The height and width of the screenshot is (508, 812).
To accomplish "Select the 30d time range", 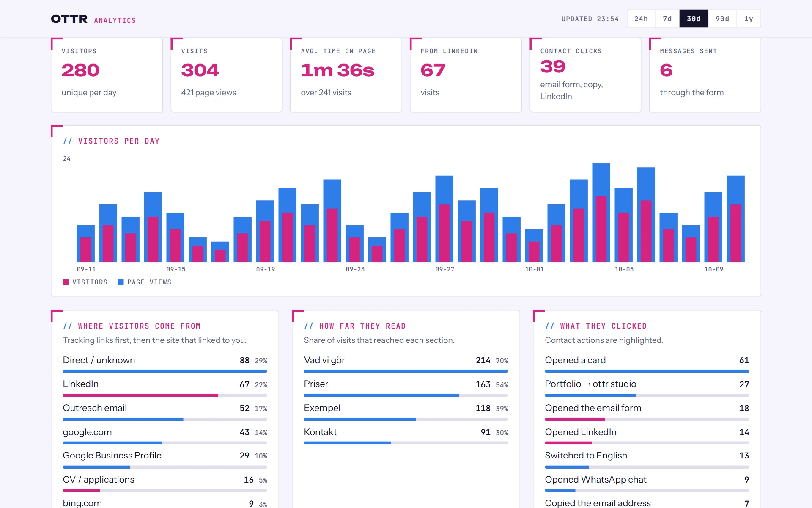I will click(694, 19).
